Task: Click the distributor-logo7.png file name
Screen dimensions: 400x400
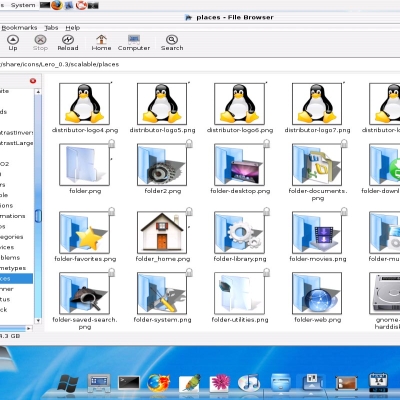Action: [317, 130]
